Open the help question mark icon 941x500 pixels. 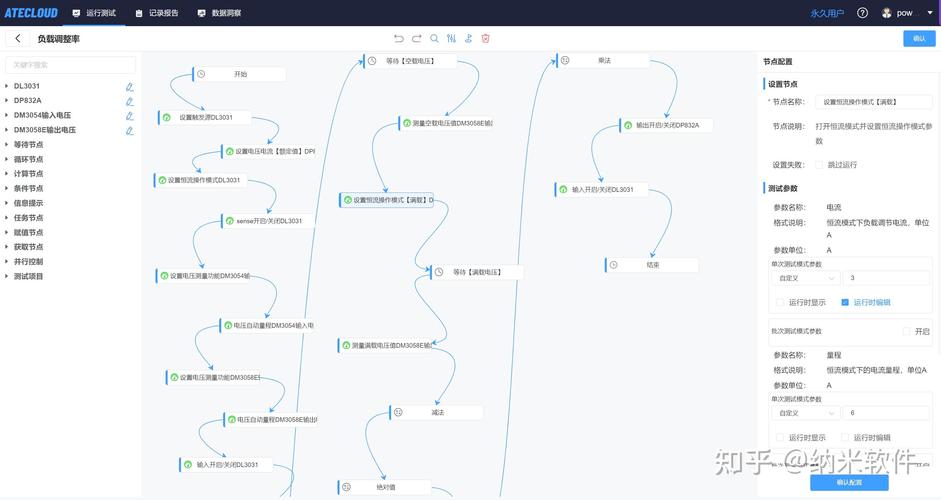(862, 13)
